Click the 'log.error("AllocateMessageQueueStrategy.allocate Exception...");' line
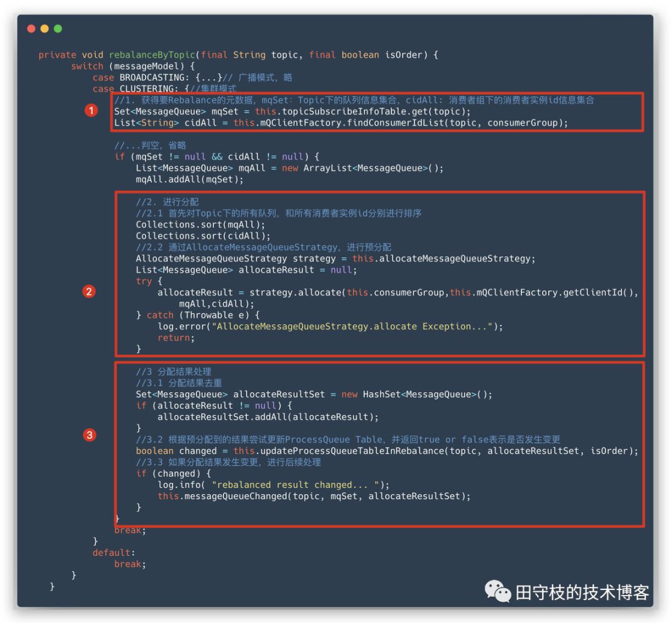 [x=330, y=327]
